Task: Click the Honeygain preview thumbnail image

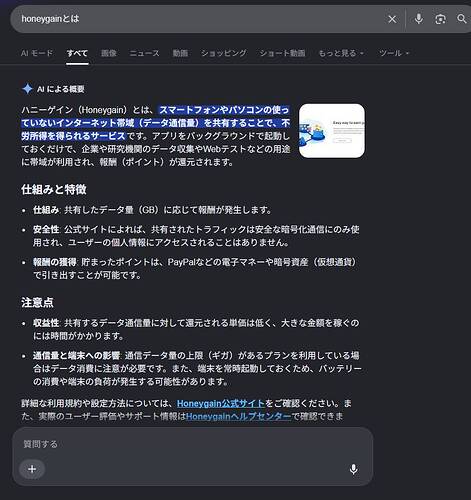Action: [x=332, y=131]
